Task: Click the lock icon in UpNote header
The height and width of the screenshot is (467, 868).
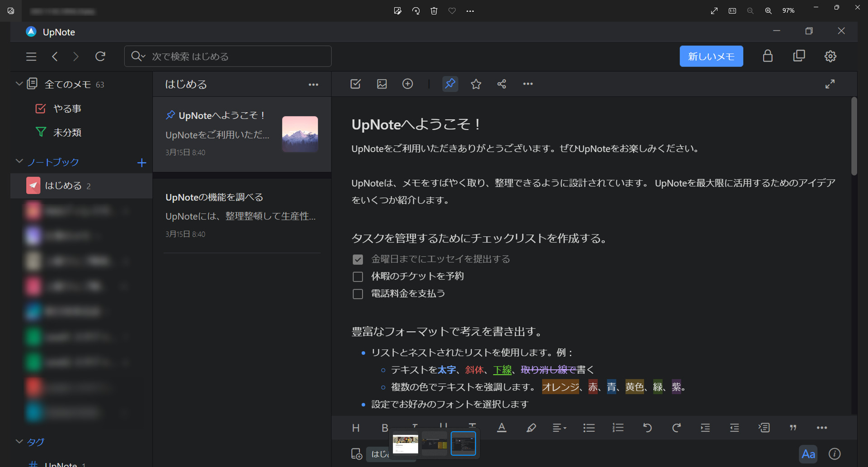Action: tap(768, 56)
